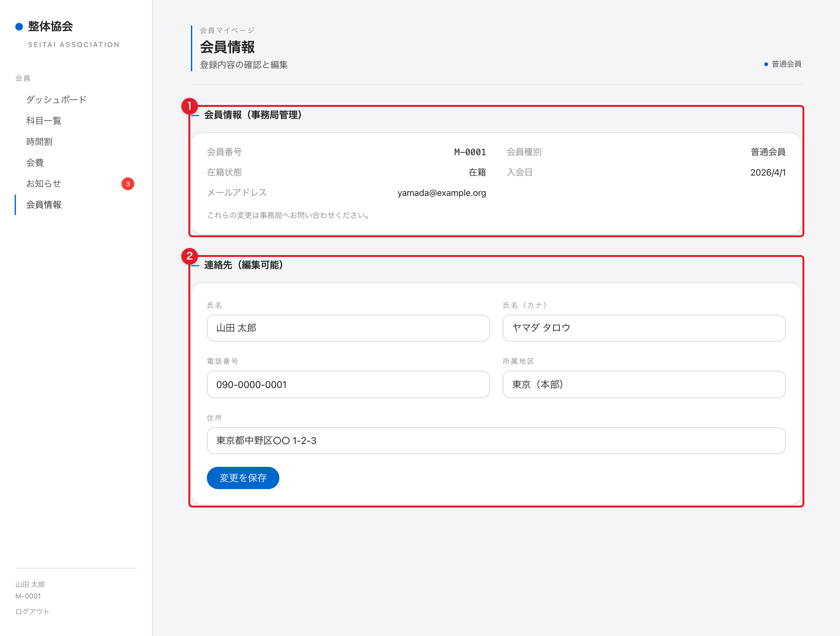
Task: Click the 整体協会 site title
Action: tap(51, 26)
